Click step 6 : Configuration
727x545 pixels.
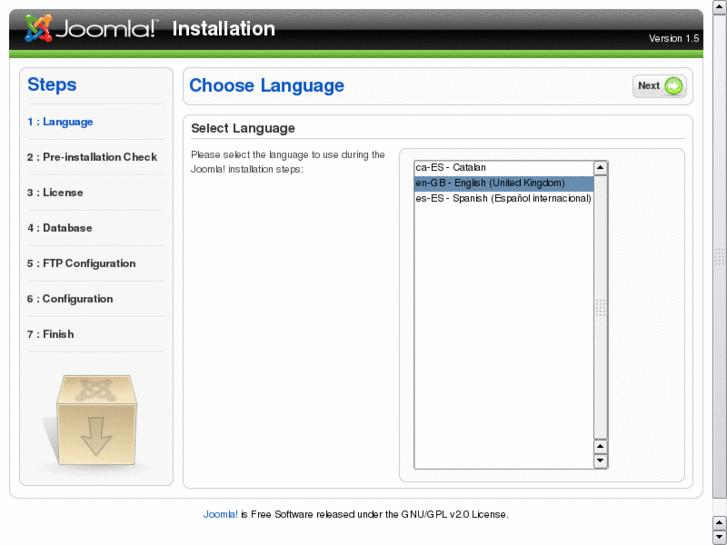pos(70,299)
